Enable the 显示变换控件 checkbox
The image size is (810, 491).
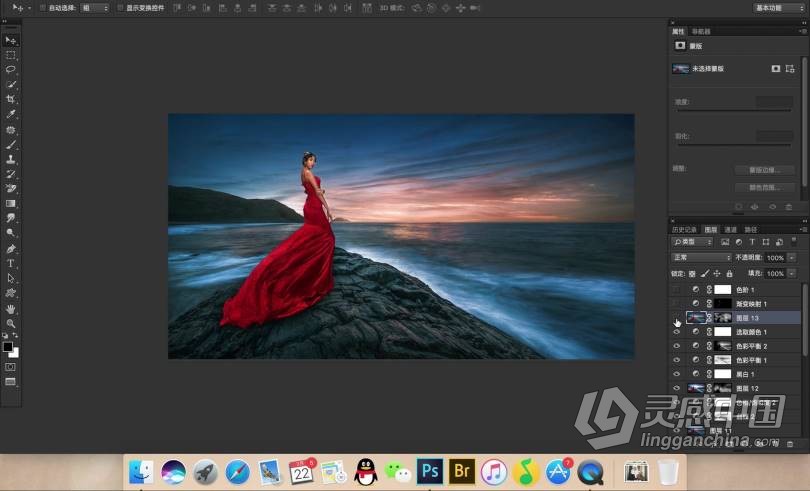[120, 8]
